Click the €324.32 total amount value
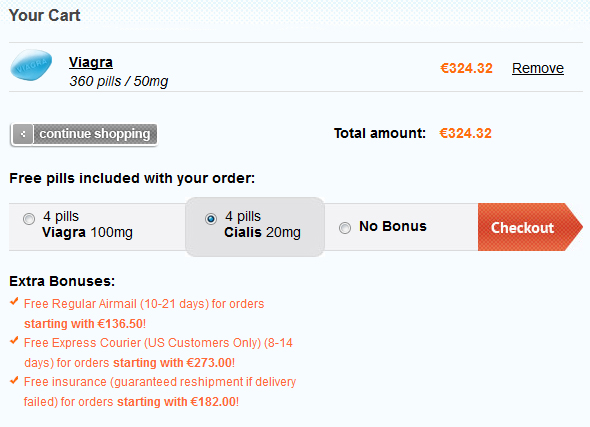Screen dimensions: 590x427 tap(465, 133)
